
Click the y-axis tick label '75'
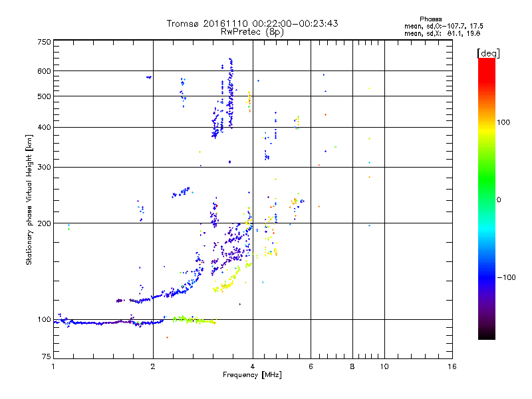[47, 356]
